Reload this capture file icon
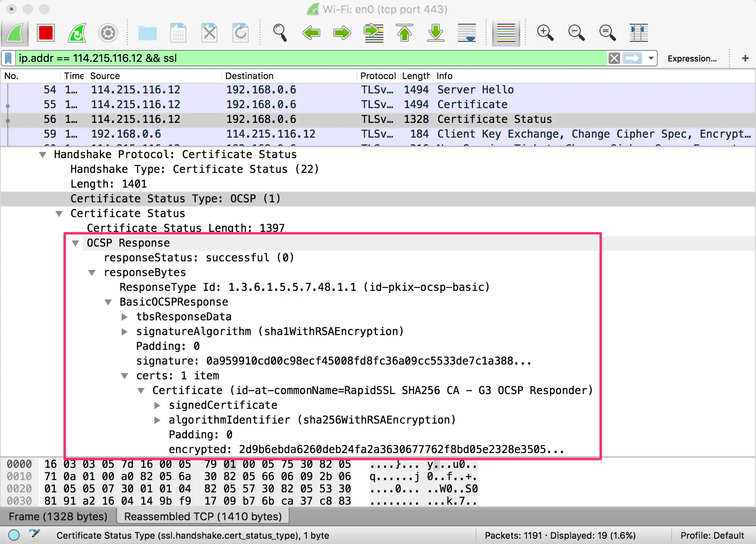 point(241,33)
